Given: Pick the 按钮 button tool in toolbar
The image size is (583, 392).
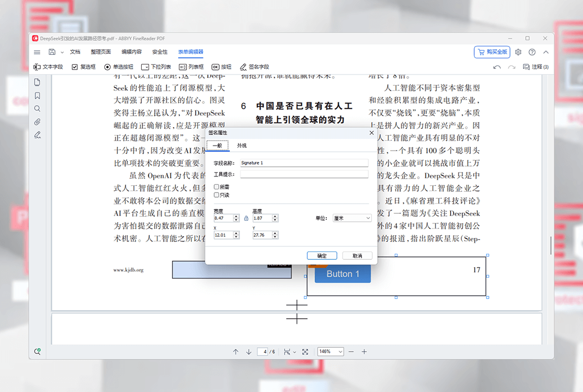Looking at the screenshot, I should [221, 67].
